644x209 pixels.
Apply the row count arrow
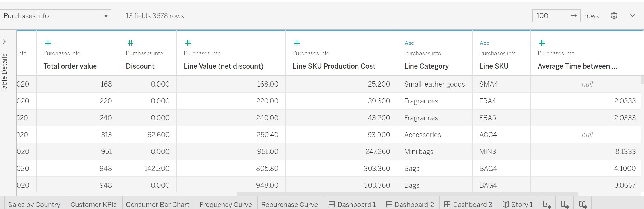574,16
